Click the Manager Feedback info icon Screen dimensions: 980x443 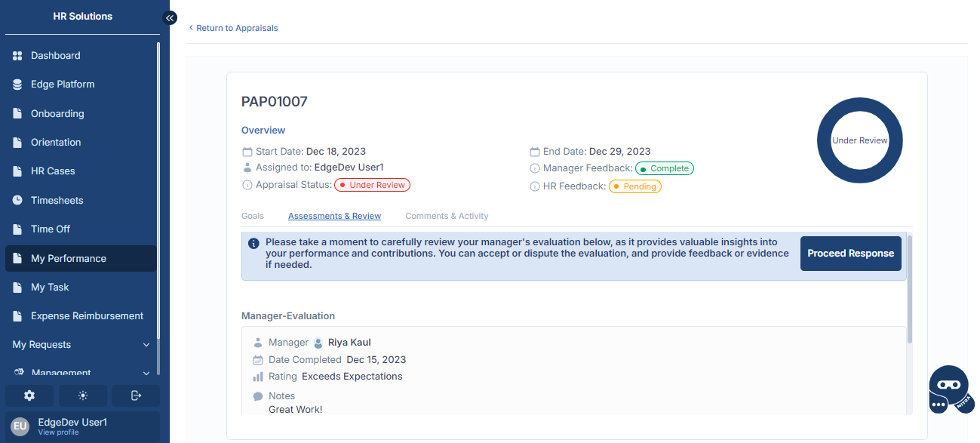click(x=535, y=168)
